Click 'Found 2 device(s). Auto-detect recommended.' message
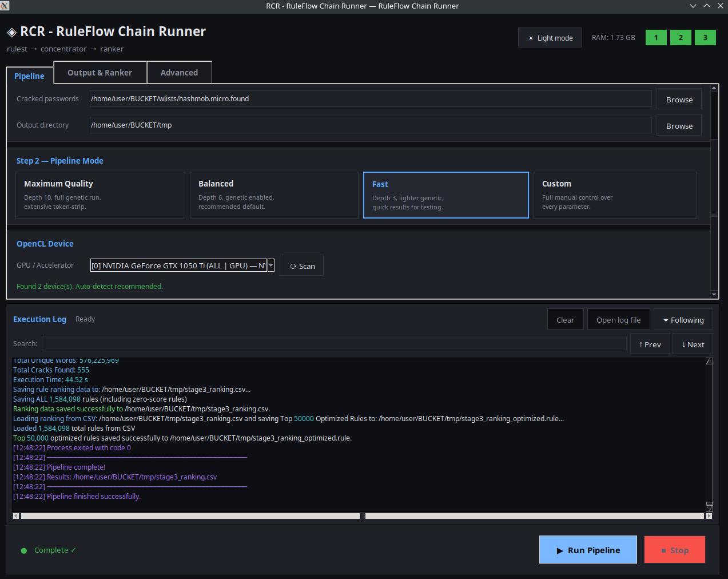This screenshot has height=579, width=728. pyautogui.click(x=90, y=286)
